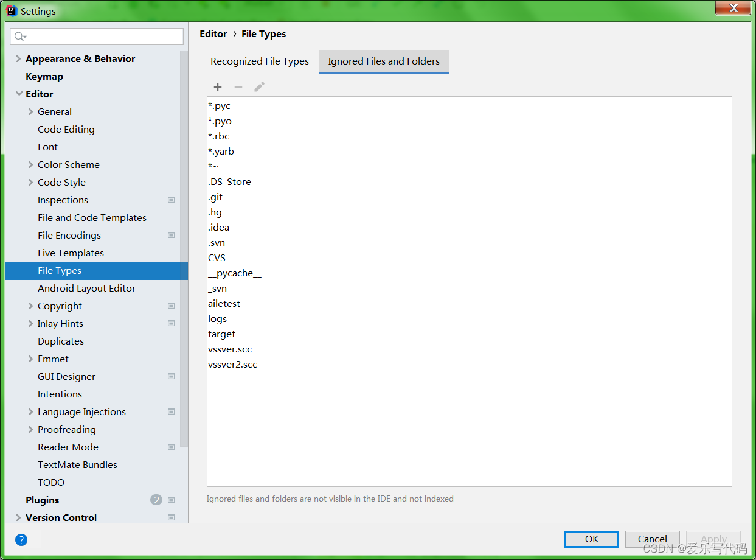This screenshot has width=756, height=560.
Task: Open Android Layout Editor settings
Action: tap(86, 288)
